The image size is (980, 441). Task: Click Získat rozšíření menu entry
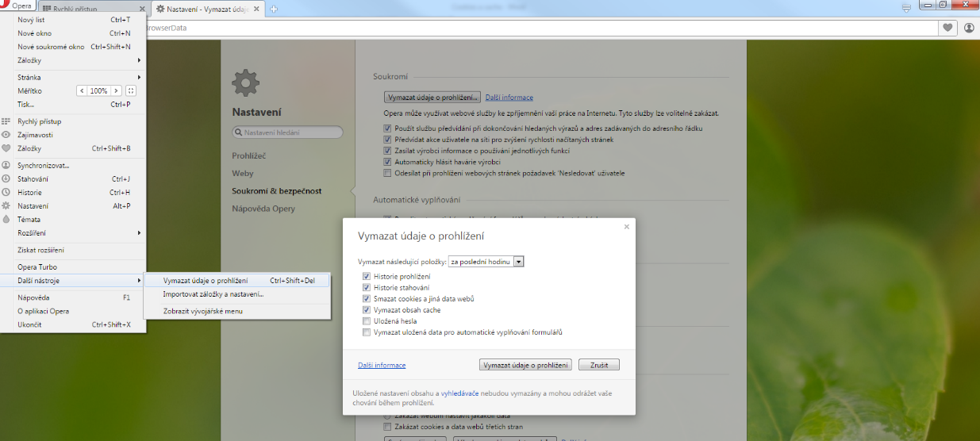[73, 251]
